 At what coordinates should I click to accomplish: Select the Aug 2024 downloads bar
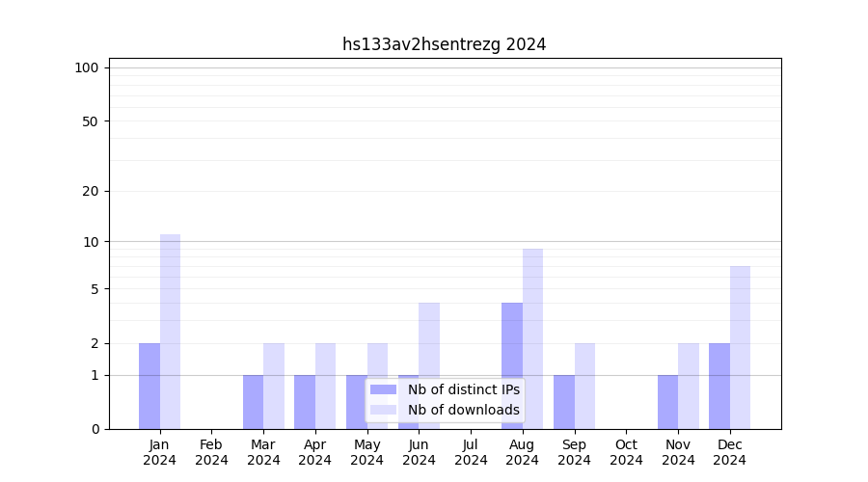(532, 338)
